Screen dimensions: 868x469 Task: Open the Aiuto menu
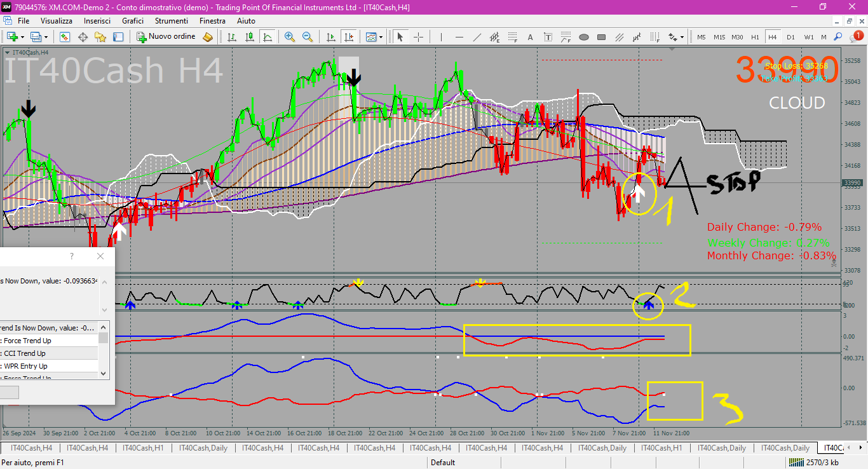point(246,21)
